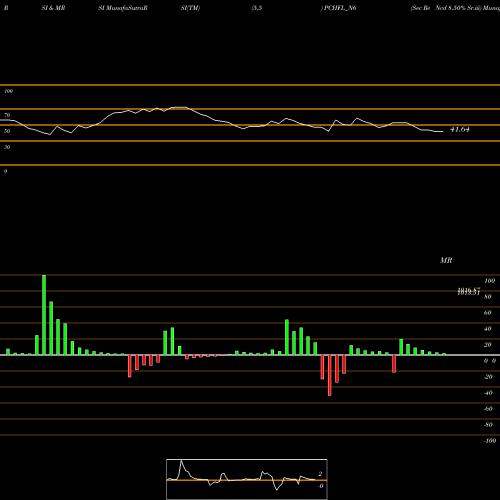Screen dimensions: 500x500
Task: Click the RSI axis label 70
Action: [x=7, y=115]
